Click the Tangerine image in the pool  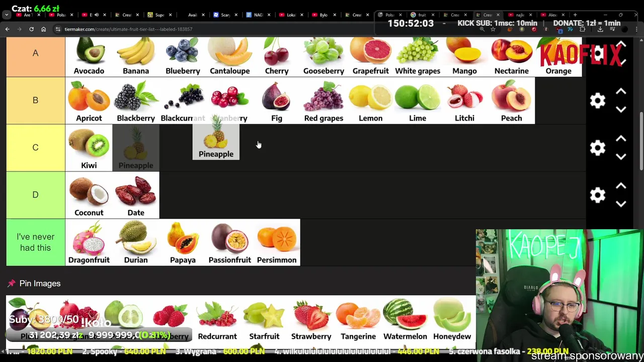358,319
